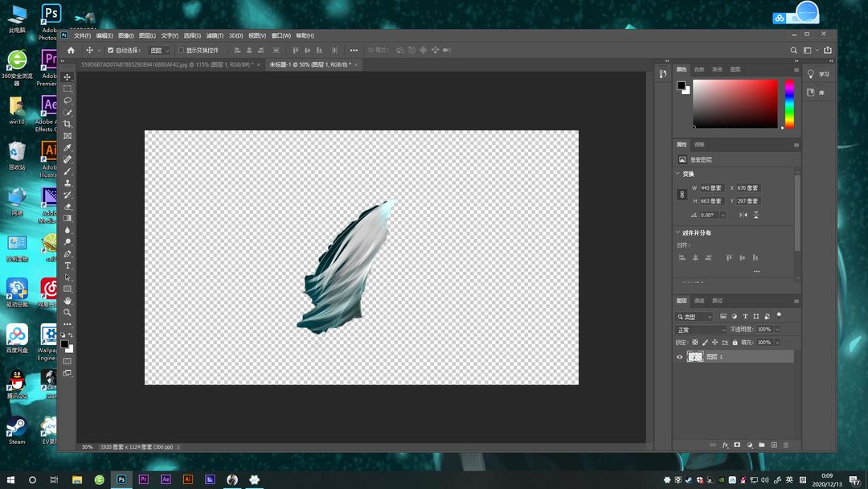Open the search icon in options bar
Screen dimensions: 868x489
[x=794, y=51]
